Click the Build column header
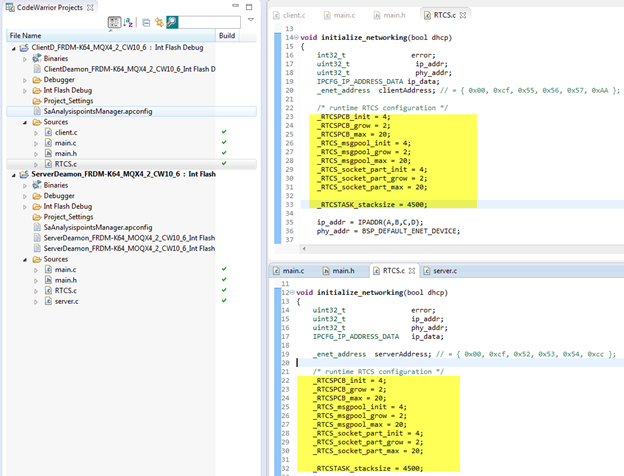 pos(227,36)
